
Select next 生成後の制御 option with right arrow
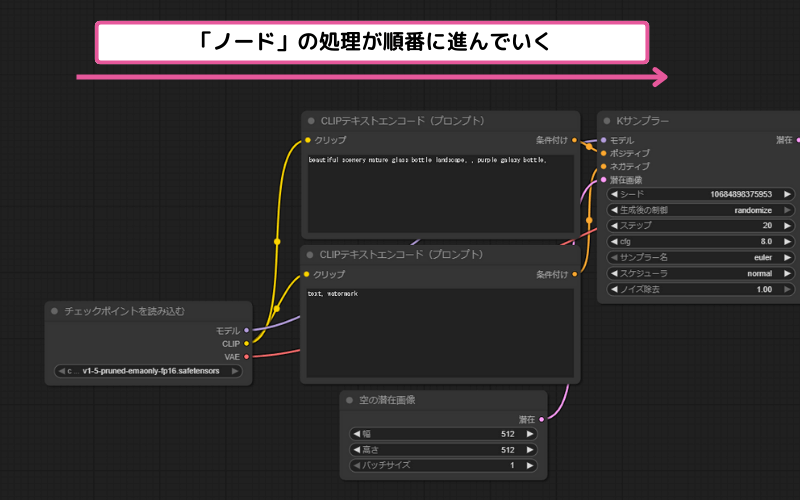click(787, 210)
